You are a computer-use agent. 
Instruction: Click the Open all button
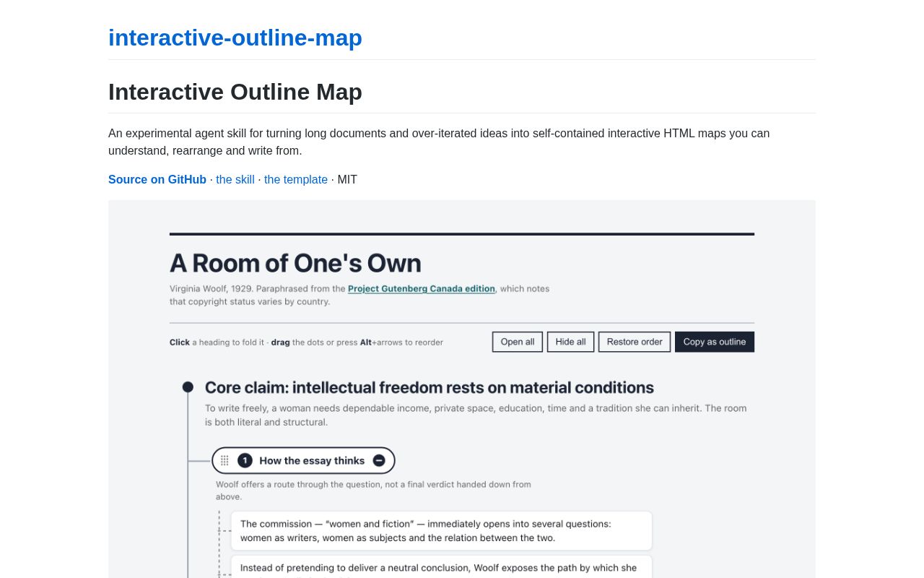coord(518,342)
